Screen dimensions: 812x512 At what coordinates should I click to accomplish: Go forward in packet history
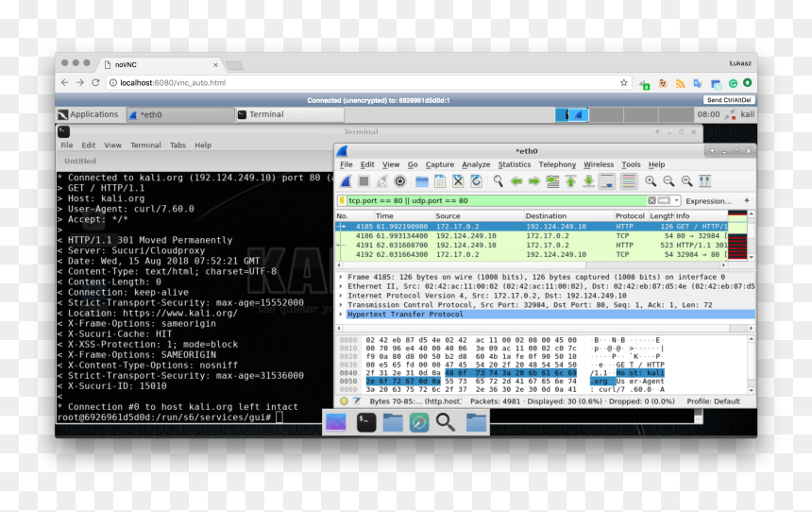(x=534, y=181)
